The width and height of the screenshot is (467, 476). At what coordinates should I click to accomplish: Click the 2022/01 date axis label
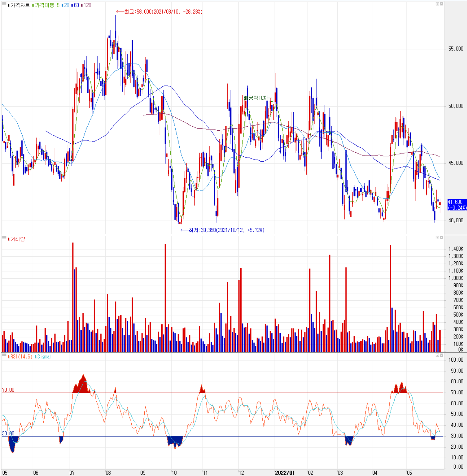click(x=285, y=472)
